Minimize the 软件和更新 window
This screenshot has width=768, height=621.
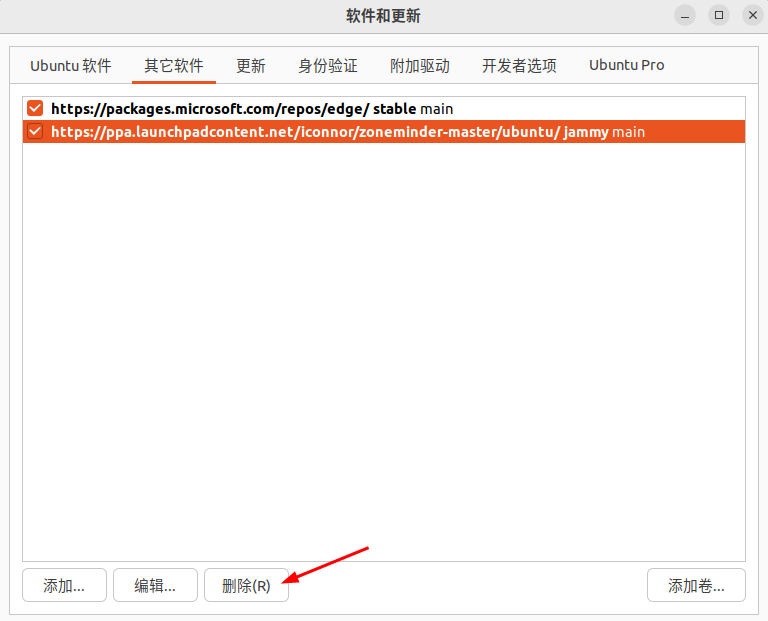click(x=685, y=16)
